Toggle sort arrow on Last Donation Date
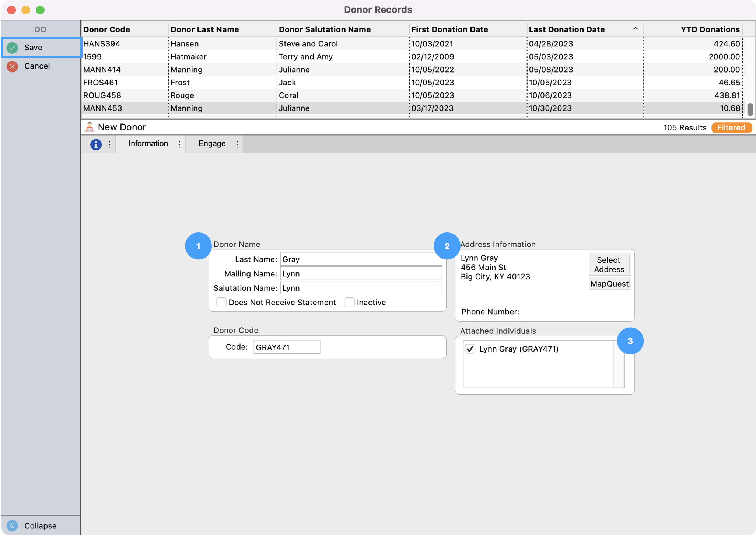This screenshot has height=535, width=756. tap(635, 29)
